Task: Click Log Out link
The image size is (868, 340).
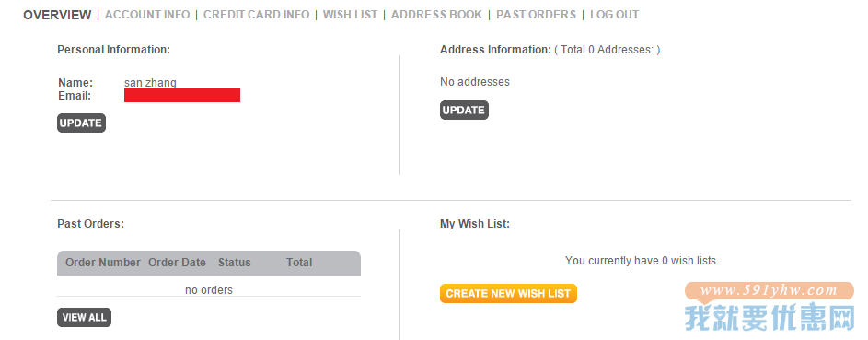Action: [615, 15]
